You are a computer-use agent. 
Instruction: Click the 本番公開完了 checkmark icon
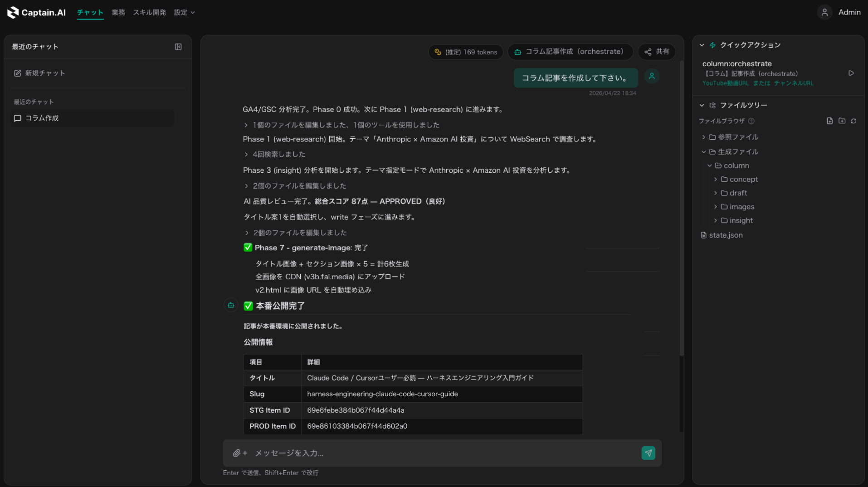[248, 306]
